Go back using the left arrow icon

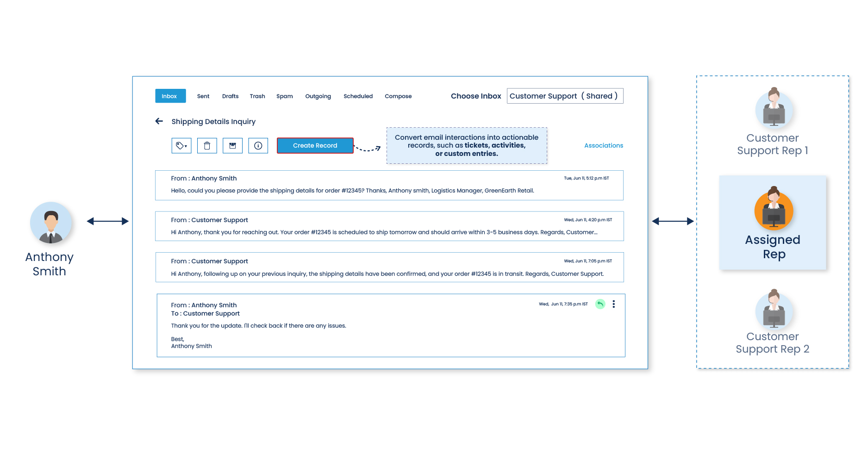pos(159,121)
